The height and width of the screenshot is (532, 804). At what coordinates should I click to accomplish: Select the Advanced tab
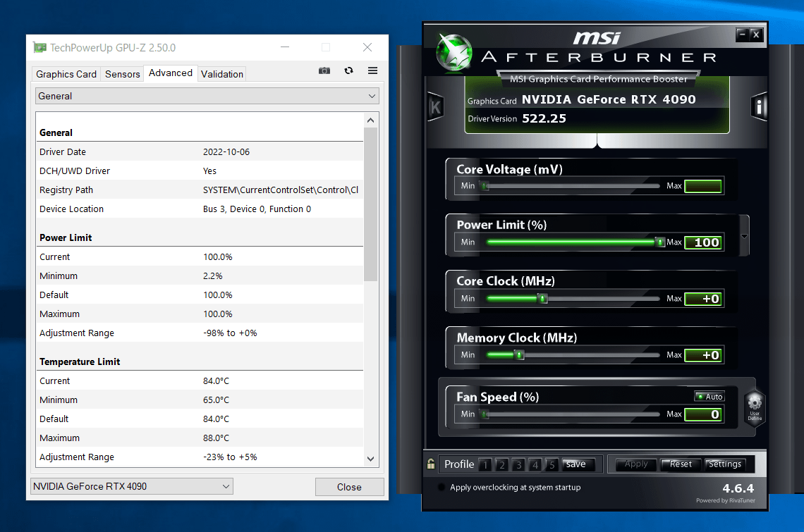(170, 73)
